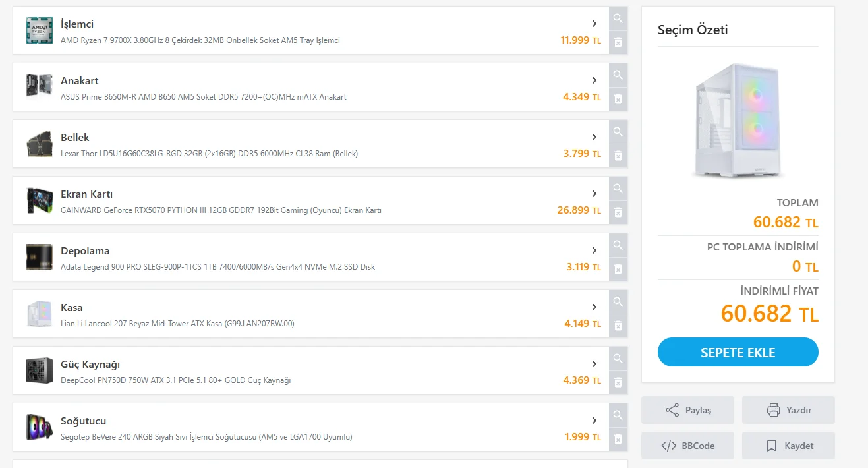This screenshot has width=868, height=468.
Task: Print the build with Yazdır
Action: click(788, 410)
